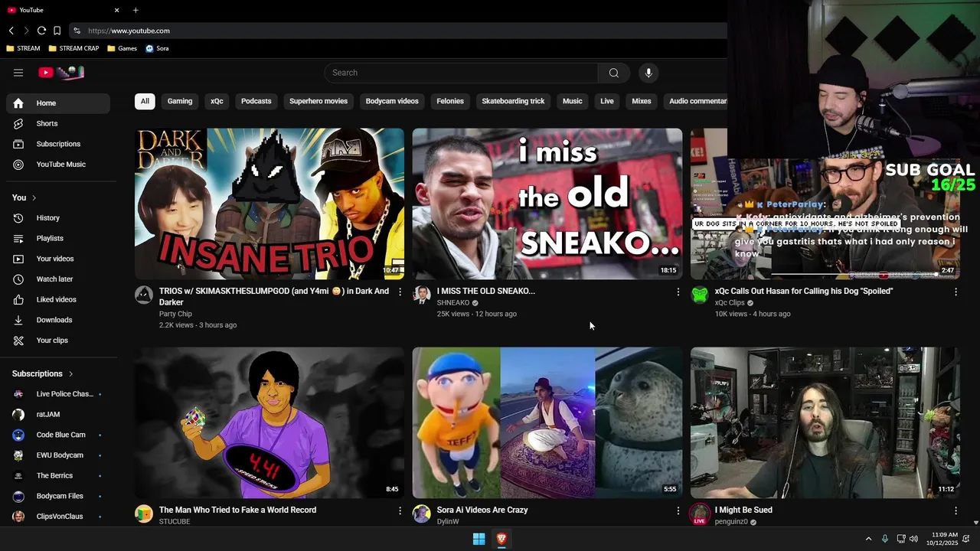This screenshot has height=551, width=980.
Task: Open Shorts from the sidebar
Action: 58,123
